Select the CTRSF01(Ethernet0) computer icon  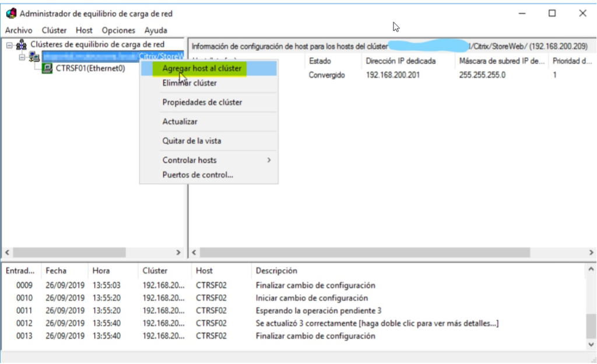47,68
